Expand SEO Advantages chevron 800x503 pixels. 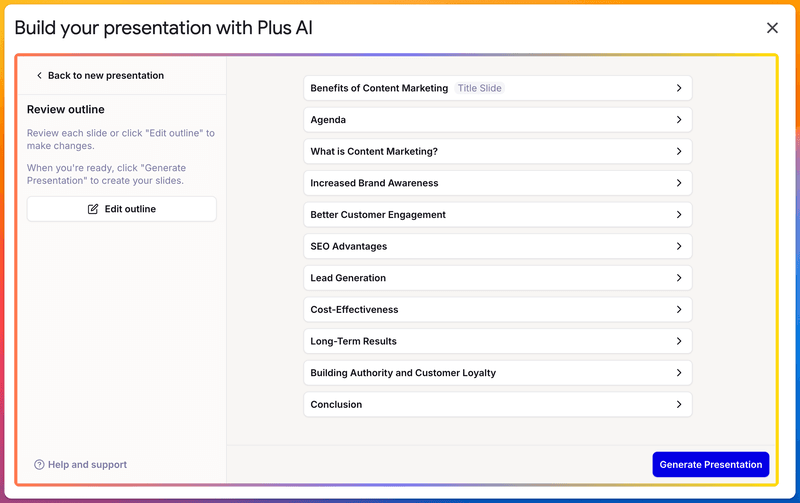679,246
